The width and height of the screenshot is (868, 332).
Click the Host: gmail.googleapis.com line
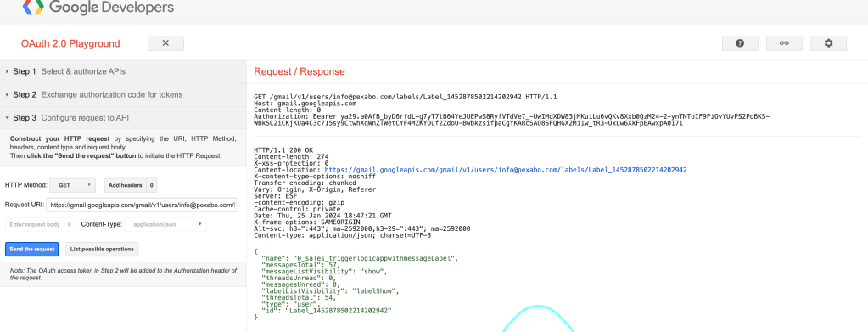tap(305, 103)
